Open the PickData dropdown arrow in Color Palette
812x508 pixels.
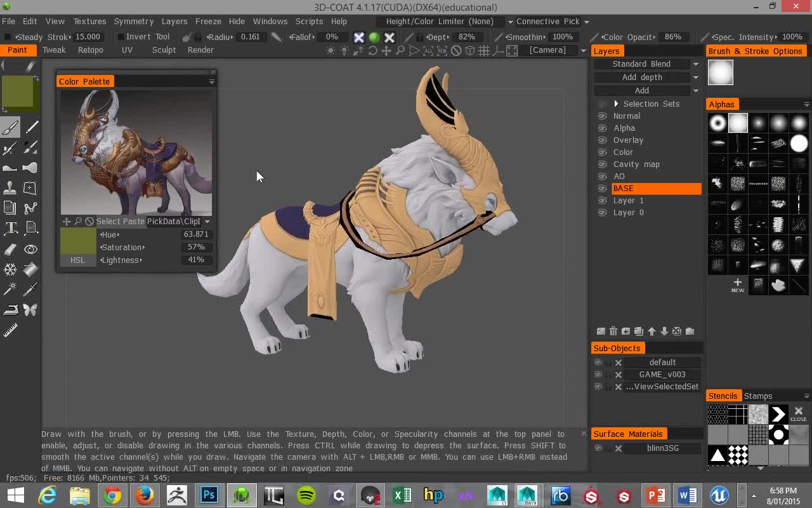click(207, 222)
